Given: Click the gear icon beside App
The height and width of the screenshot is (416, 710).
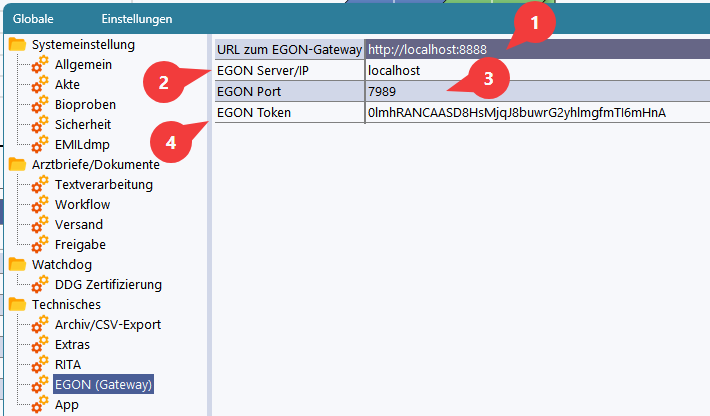Looking at the screenshot, I should point(40,404).
